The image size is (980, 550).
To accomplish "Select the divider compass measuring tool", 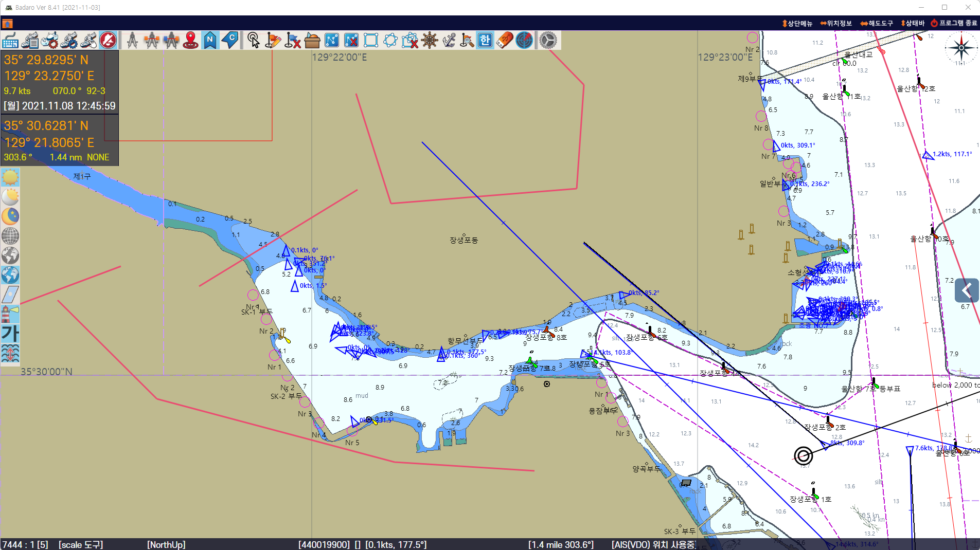I will click(132, 40).
